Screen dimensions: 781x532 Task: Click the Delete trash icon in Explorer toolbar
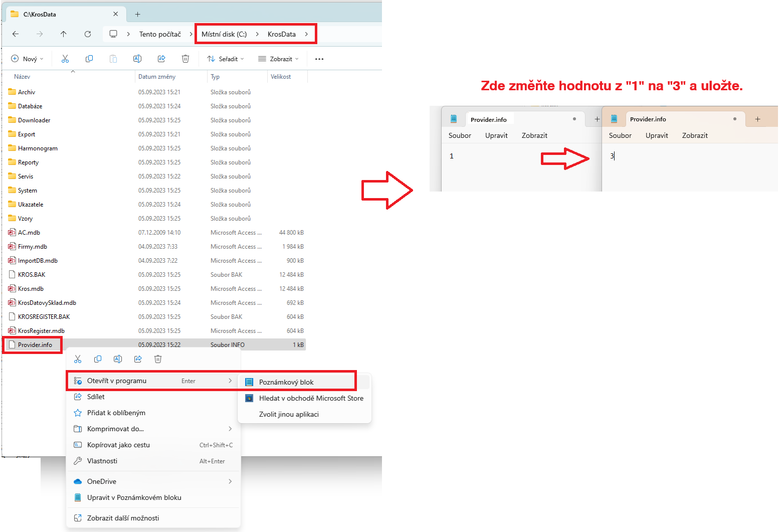coord(185,59)
